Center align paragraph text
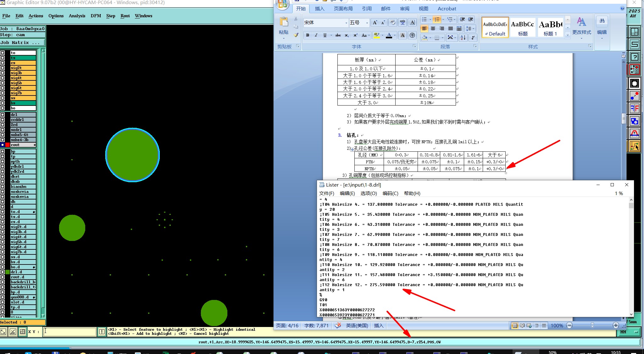644x354 pixels. (x=433, y=29)
